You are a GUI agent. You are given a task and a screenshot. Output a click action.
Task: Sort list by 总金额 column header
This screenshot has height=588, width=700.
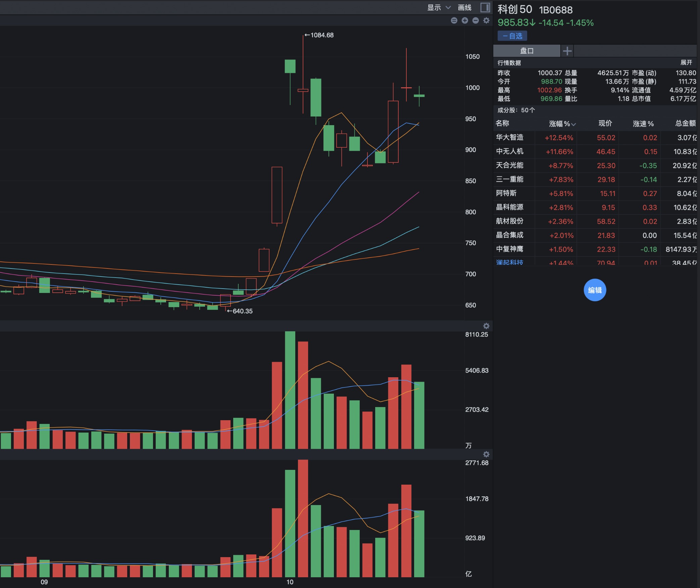[685, 124]
